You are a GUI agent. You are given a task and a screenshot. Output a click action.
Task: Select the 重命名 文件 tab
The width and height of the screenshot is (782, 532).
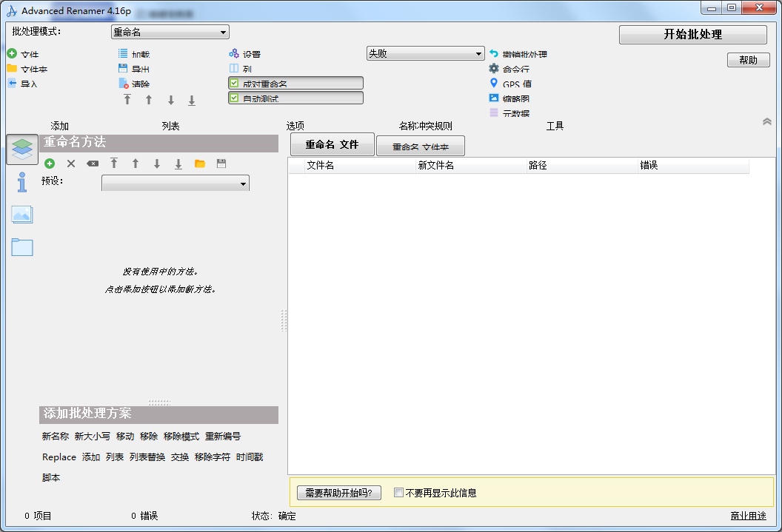pos(332,145)
